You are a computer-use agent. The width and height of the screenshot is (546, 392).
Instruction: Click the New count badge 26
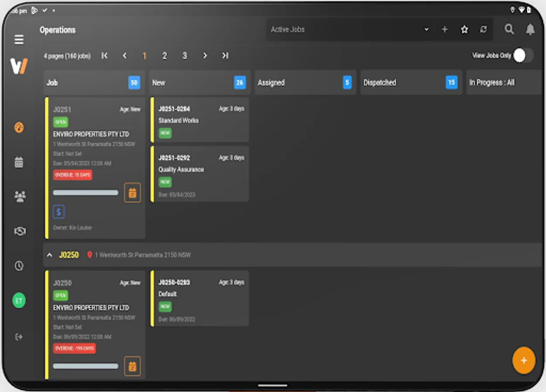240,82
